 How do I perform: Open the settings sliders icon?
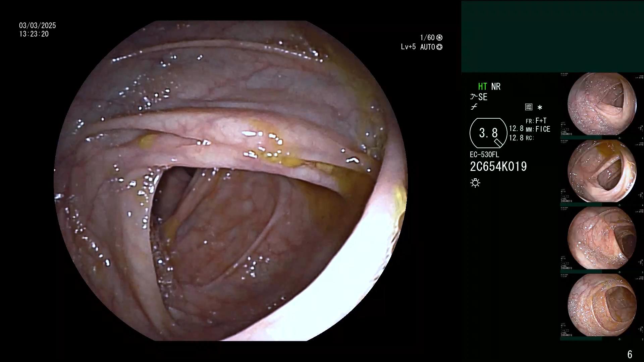529,107
